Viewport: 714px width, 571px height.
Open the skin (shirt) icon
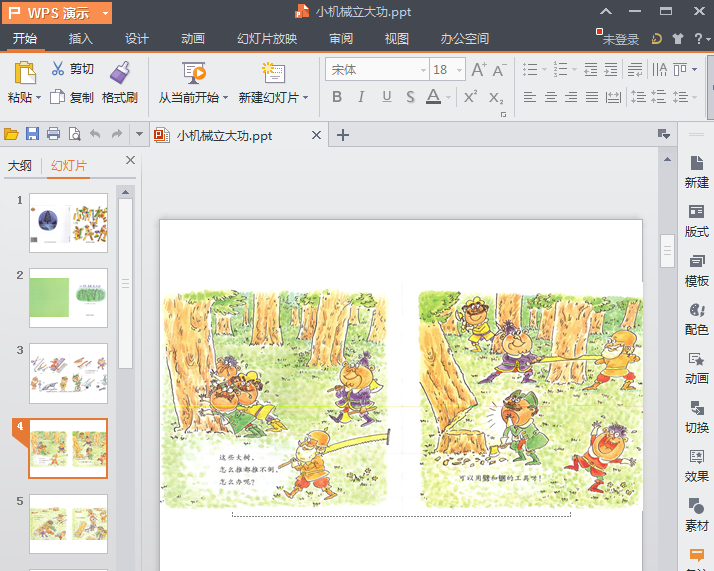(678, 39)
